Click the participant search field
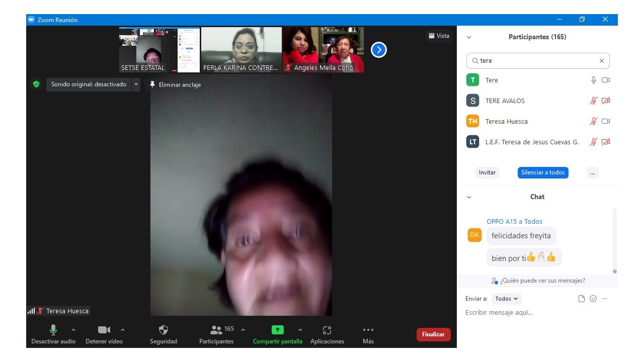The width and height of the screenshot is (644, 362). (538, 61)
